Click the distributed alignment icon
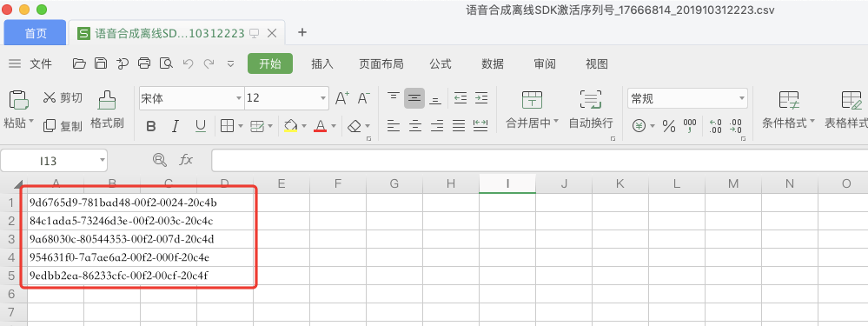 [480, 126]
